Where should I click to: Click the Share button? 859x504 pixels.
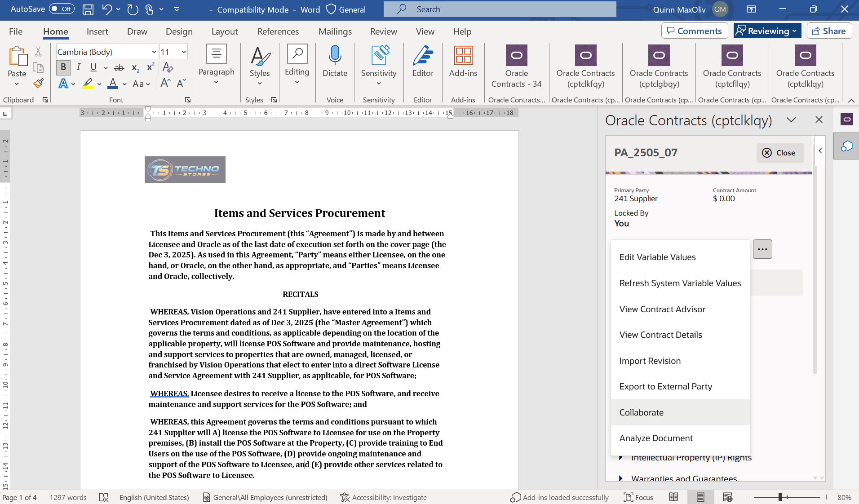pyautogui.click(x=829, y=31)
